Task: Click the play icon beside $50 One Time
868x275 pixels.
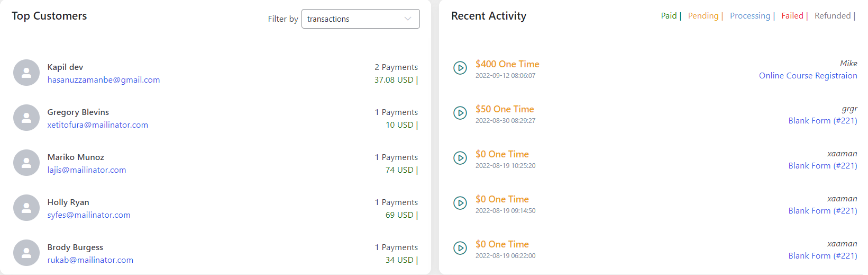Action: pos(460,113)
